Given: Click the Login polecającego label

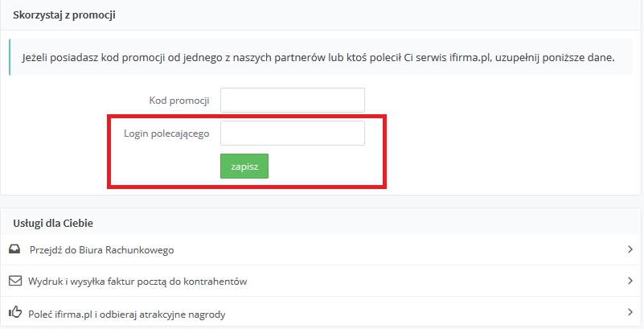Looking at the screenshot, I should pos(166,133).
